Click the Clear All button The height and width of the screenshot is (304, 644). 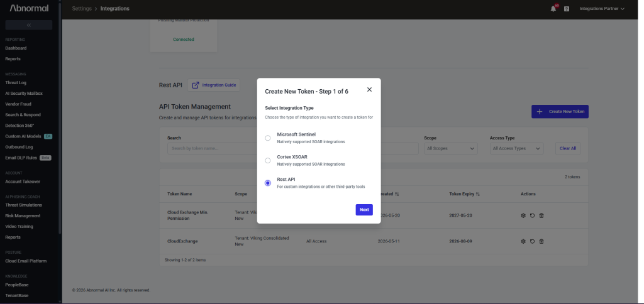pyautogui.click(x=568, y=148)
